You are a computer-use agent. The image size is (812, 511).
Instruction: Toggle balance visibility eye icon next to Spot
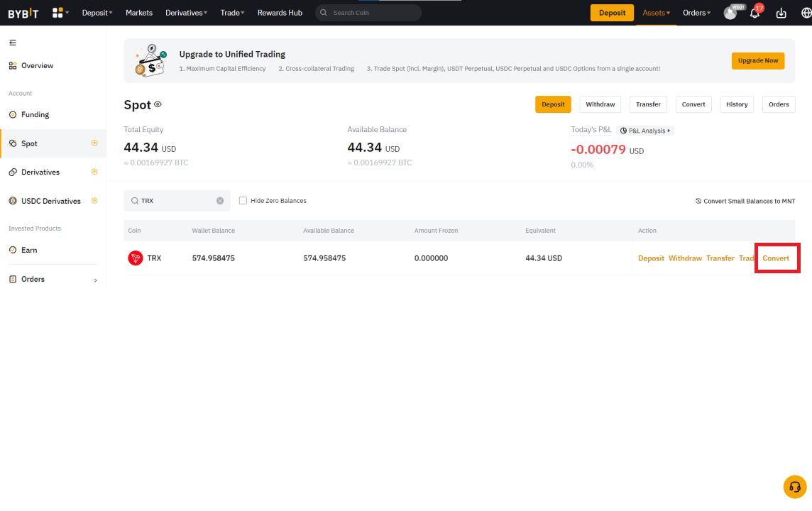(158, 104)
